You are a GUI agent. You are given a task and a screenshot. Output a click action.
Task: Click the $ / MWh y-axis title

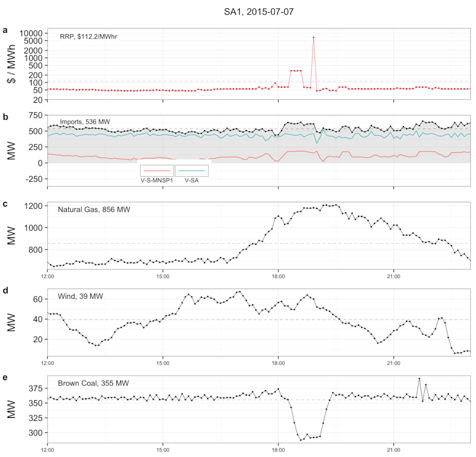coord(11,64)
